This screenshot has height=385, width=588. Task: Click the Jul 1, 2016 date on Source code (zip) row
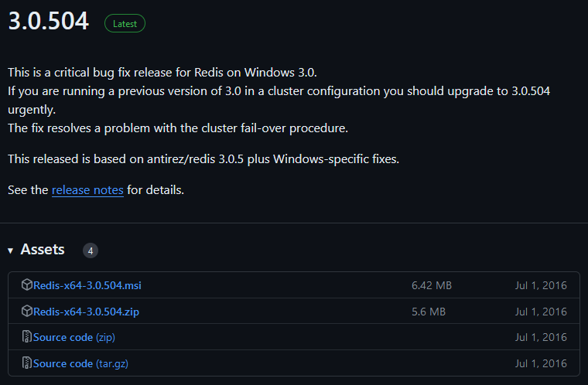tap(541, 337)
